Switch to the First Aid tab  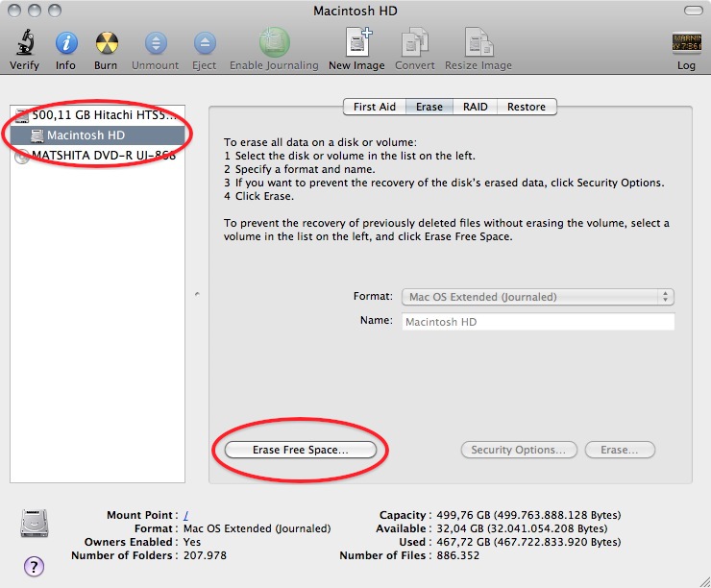tap(374, 107)
